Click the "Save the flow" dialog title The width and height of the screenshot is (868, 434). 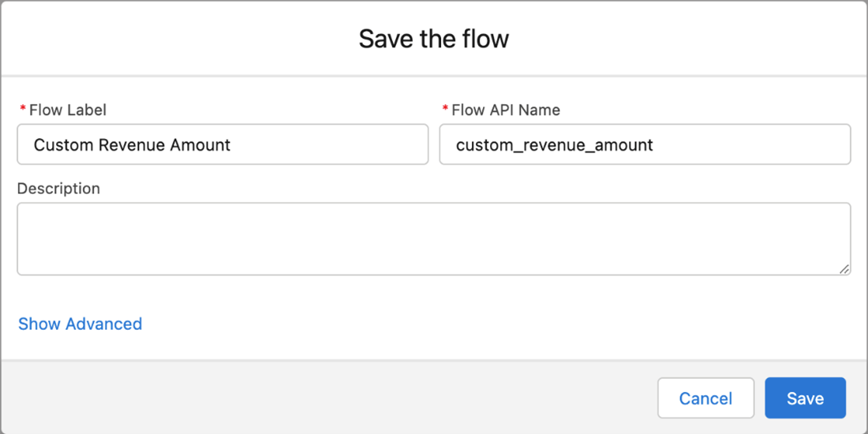[x=433, y=39]
